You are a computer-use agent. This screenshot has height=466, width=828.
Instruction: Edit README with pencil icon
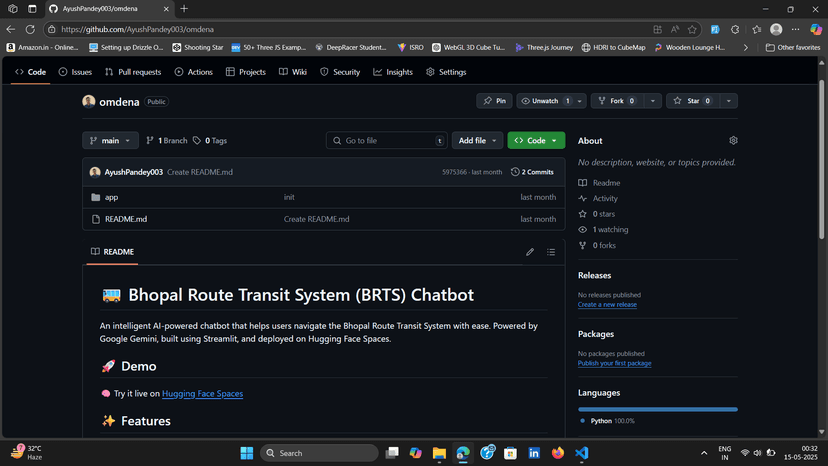[x=530, y=252]
